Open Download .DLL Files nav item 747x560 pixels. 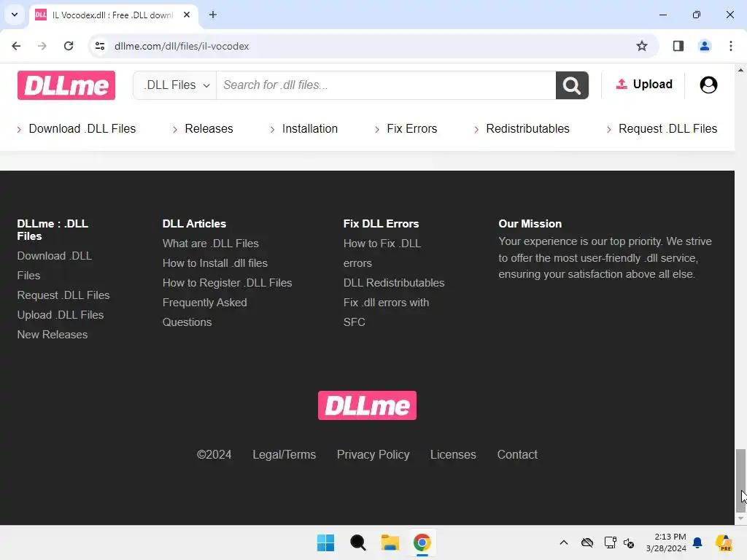(x=82, y=128)
